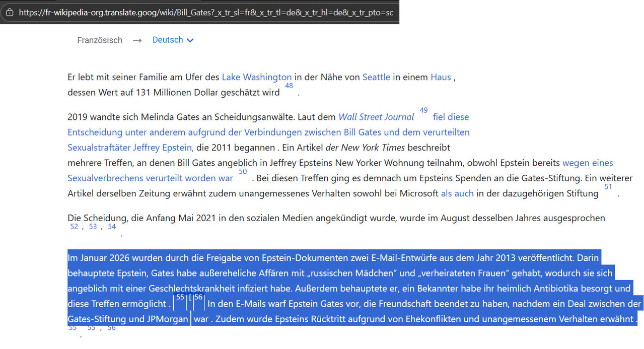Open footnote reference 53
Image resolution: width=644 pixels, height=349 pixels.
click(93, 227)
